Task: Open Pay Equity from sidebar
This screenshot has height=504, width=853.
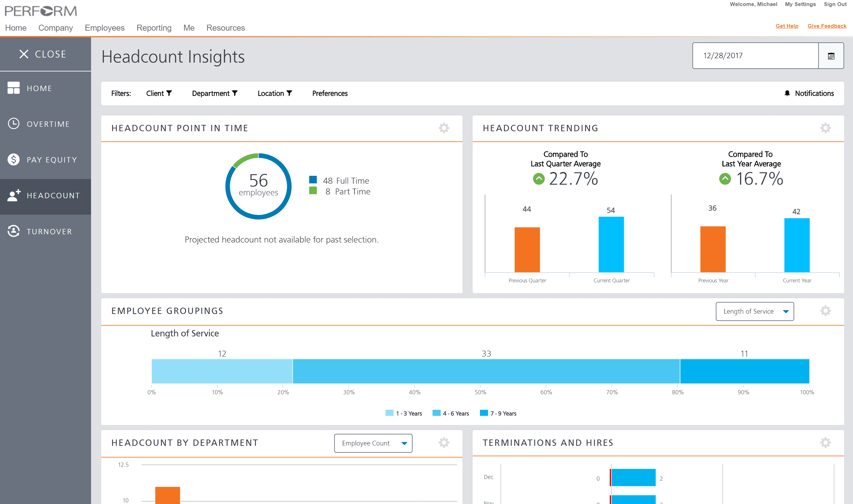Action: [x=13, y=159]
